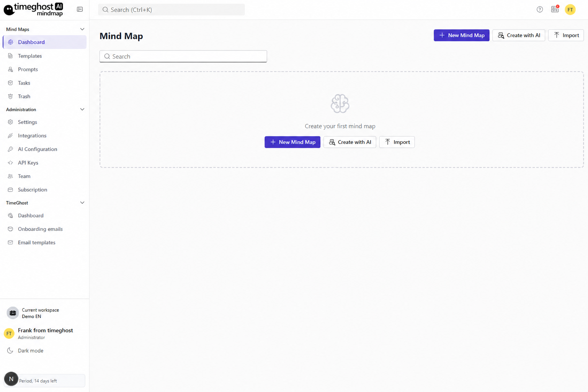Viewport: 588px width, 392px height.
Task: Click the brain icon in empty state
Action: point(340,103)
